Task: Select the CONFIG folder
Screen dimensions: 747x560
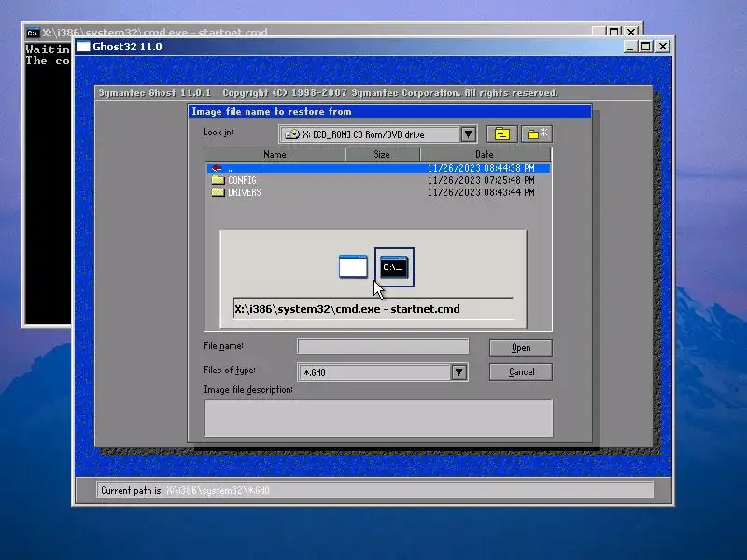Action: [242, 180]
